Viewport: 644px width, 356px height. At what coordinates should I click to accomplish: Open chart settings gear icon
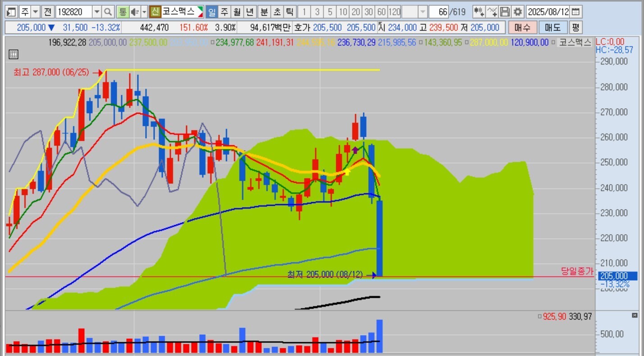point(517,11)
